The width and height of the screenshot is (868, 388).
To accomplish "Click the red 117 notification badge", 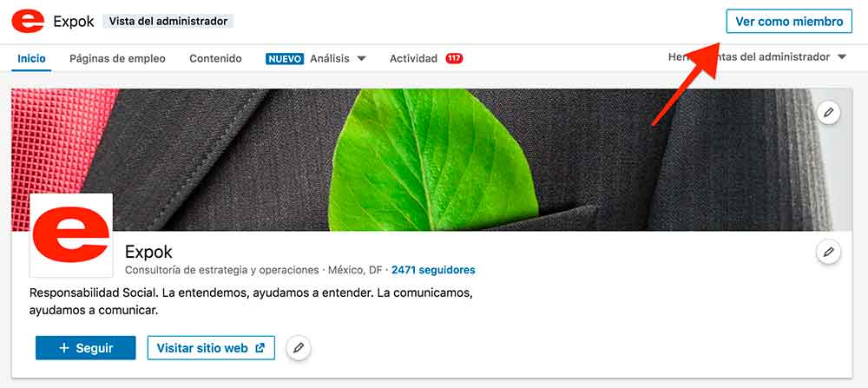I will click(x=454, y=59).
